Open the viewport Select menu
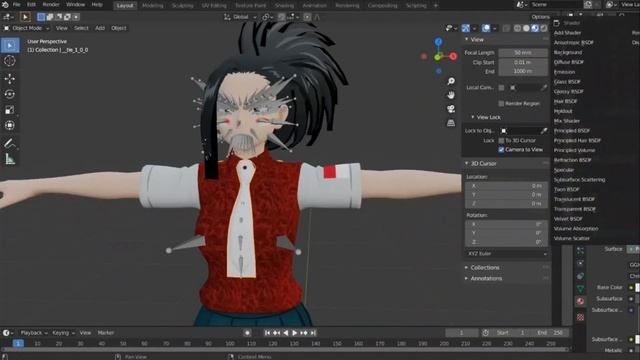 [x=81, y=28]
